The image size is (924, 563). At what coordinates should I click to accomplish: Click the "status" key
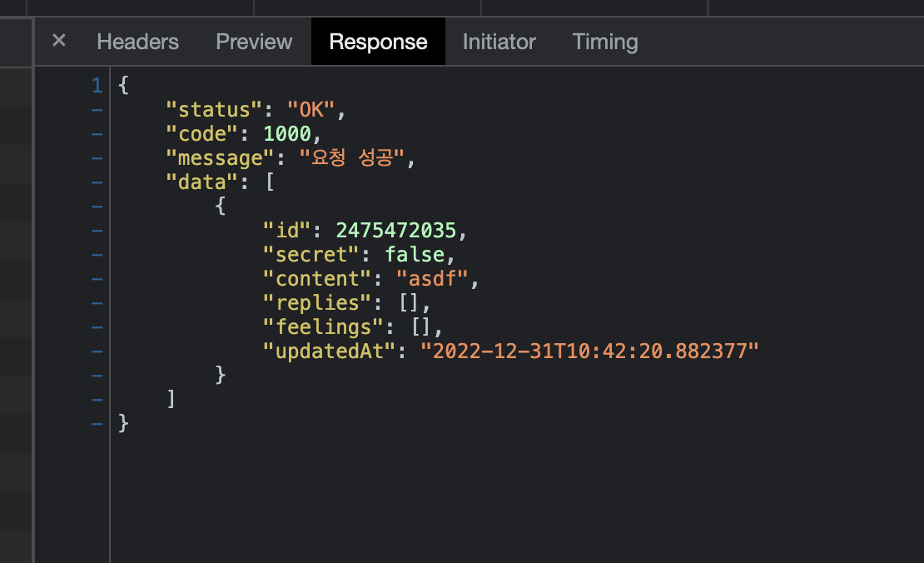(214, 110)
